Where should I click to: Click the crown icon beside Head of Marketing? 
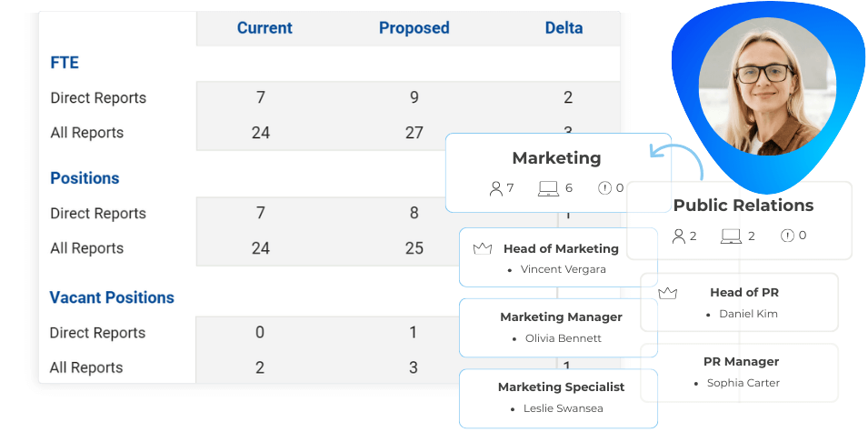pyautogui.click(x=482, y=248)
